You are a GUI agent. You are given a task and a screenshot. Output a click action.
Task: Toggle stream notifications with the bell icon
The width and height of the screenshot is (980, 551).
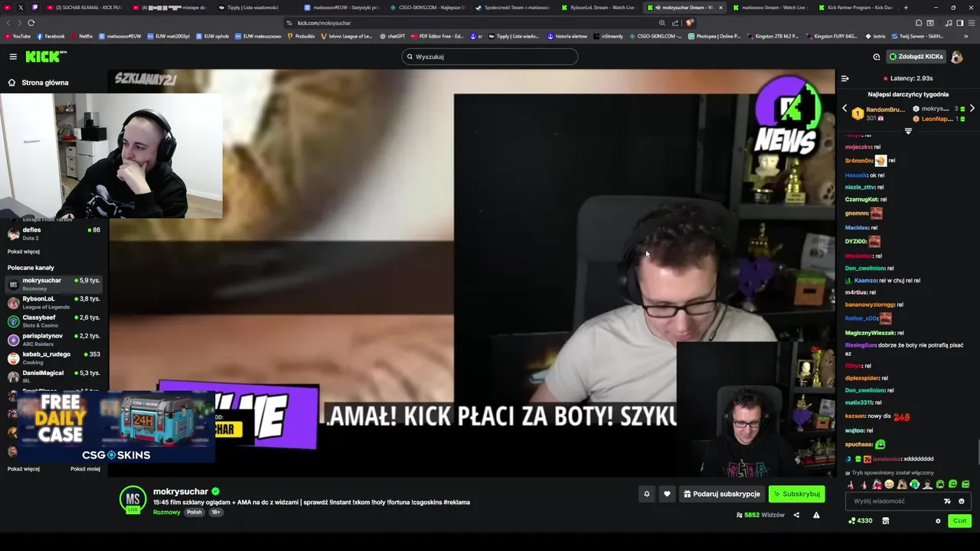tap(646, 494)
